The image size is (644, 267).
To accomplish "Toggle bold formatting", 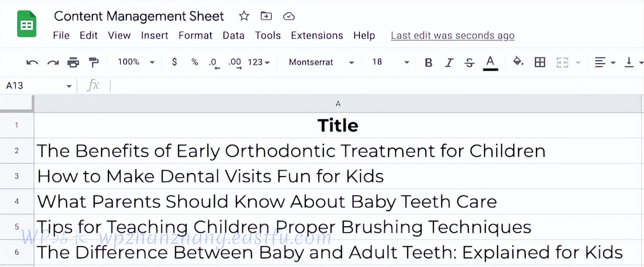I will (x=429, y=62).
